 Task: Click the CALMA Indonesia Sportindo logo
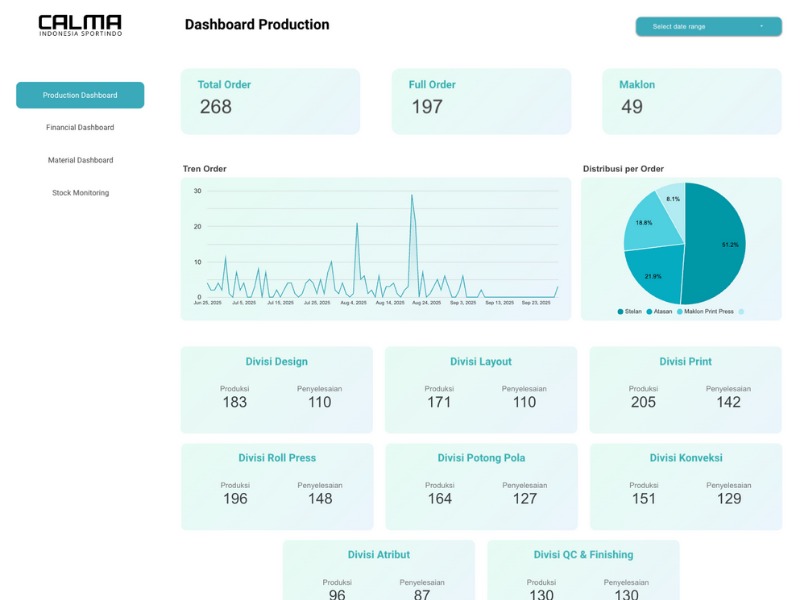(x=80, y=26)
